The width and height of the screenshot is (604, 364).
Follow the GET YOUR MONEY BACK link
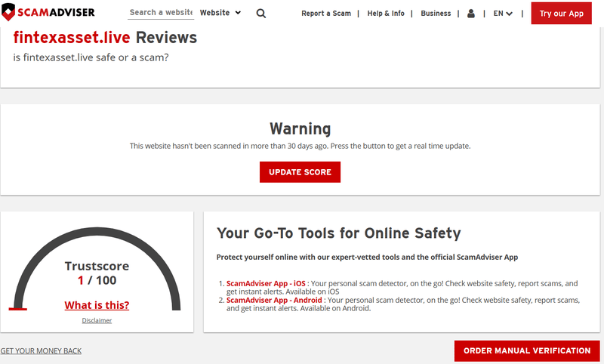coord(41,351)
